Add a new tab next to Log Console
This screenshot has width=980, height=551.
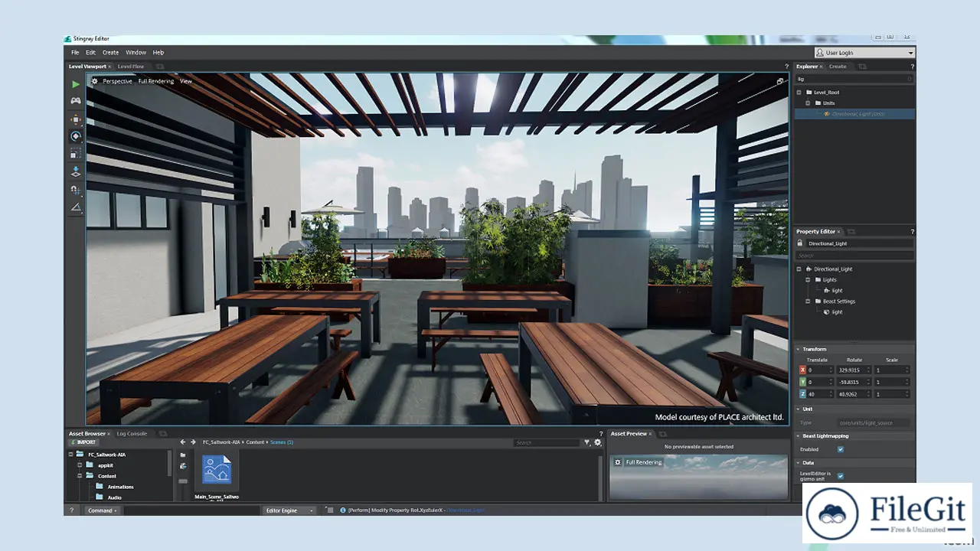point(162,433)
